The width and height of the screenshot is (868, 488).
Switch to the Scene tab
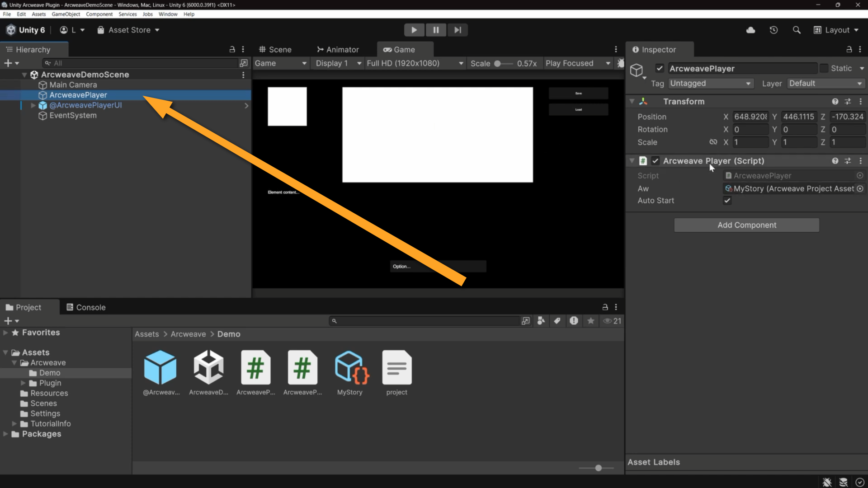click(x=275, y=49)
